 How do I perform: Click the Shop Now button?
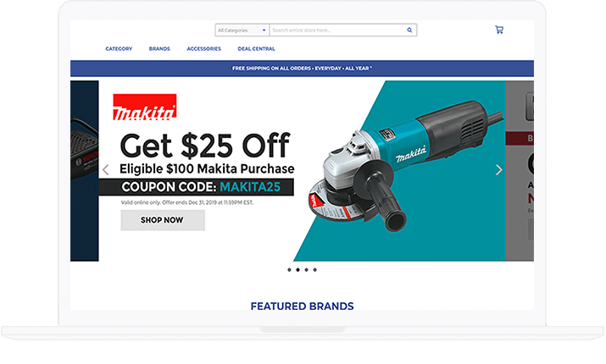pyautogui.click(x=163, y=220)
